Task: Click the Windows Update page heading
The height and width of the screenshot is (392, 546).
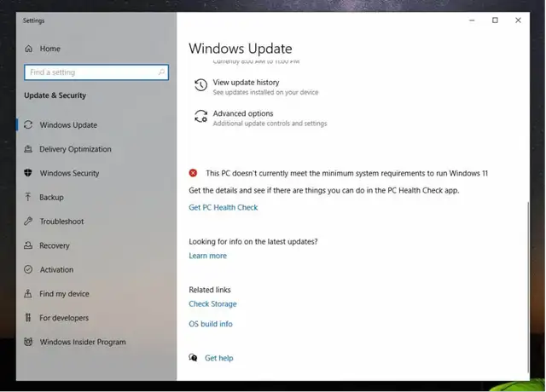Action: (241, 49)
